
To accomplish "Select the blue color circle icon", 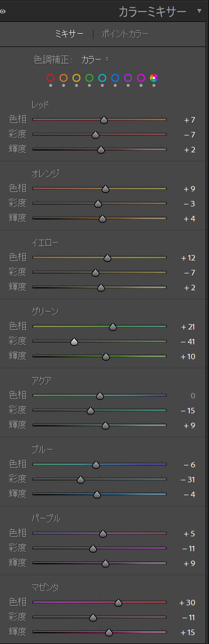I will click(x=115, y=78).
